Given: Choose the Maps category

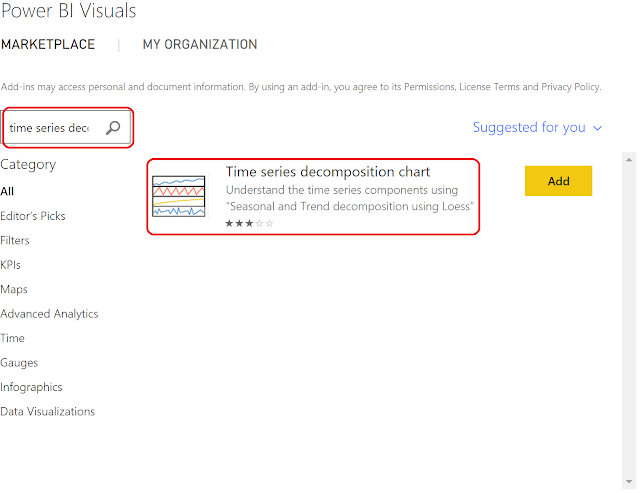Looking at the screenshot, I should (14, 289).
